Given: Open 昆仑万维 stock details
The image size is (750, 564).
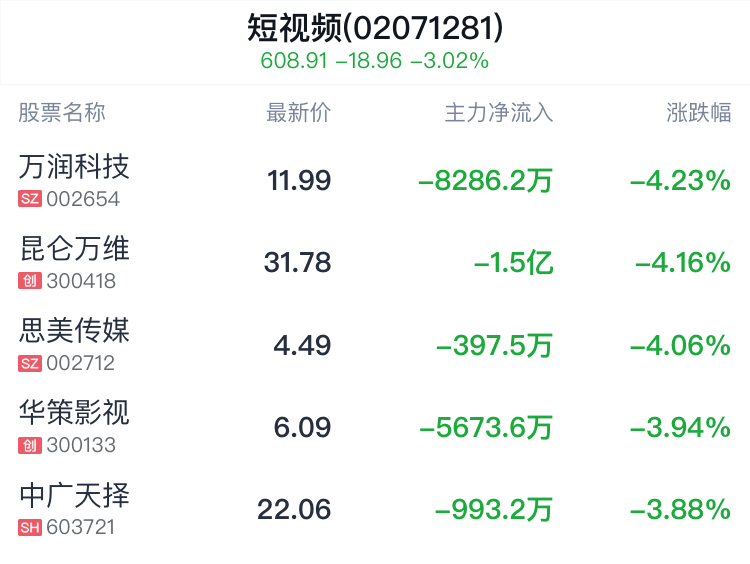Looking at the screenshot, I should [x=75, y=248].
